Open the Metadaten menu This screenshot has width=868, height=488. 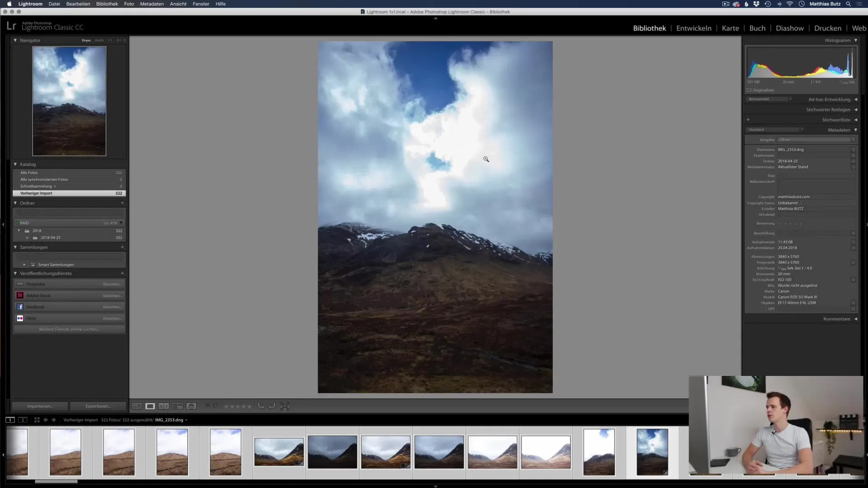[x=152, y=4]
